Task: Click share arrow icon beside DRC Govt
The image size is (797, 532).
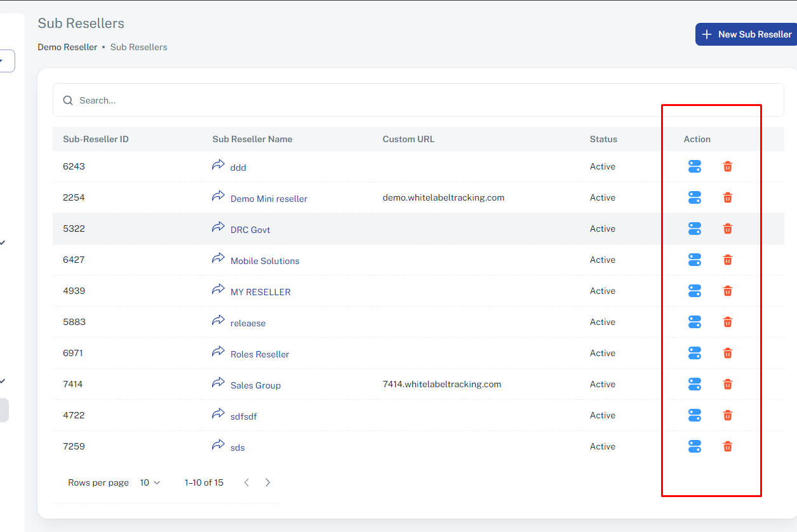Action: point(218,227)
